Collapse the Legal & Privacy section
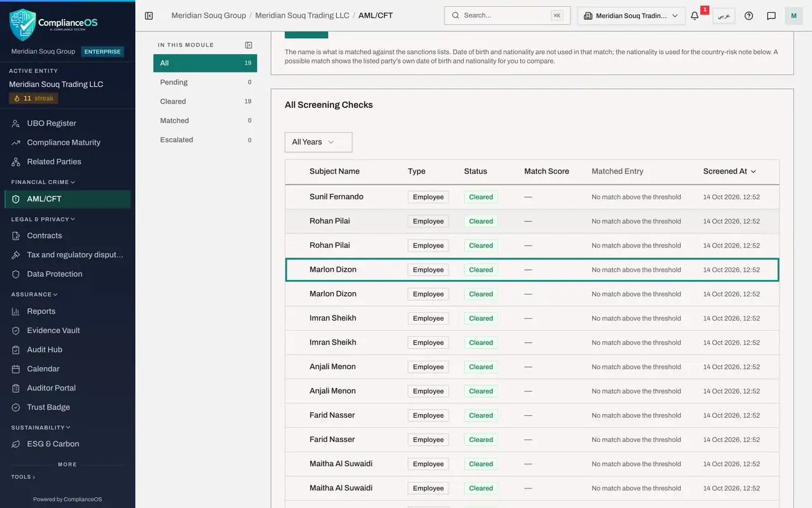Viewport: 812px width, 508px height. point(43,219)
